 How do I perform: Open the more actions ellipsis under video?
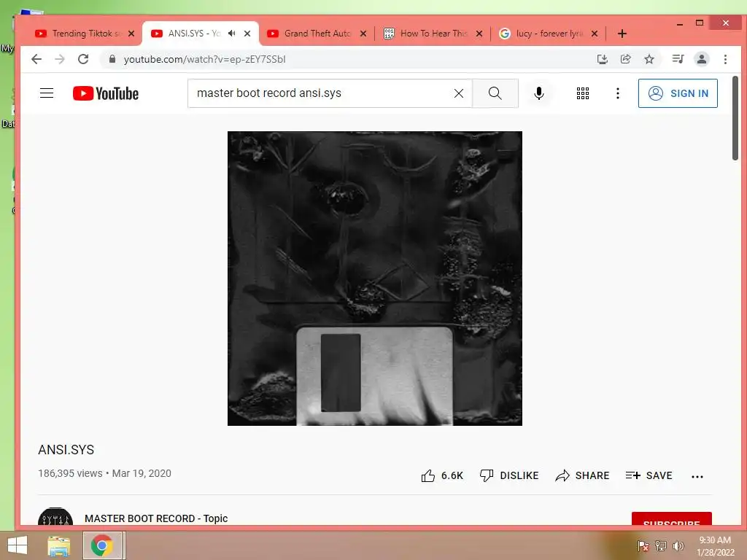pyautogui.click(x=697, y=476)
